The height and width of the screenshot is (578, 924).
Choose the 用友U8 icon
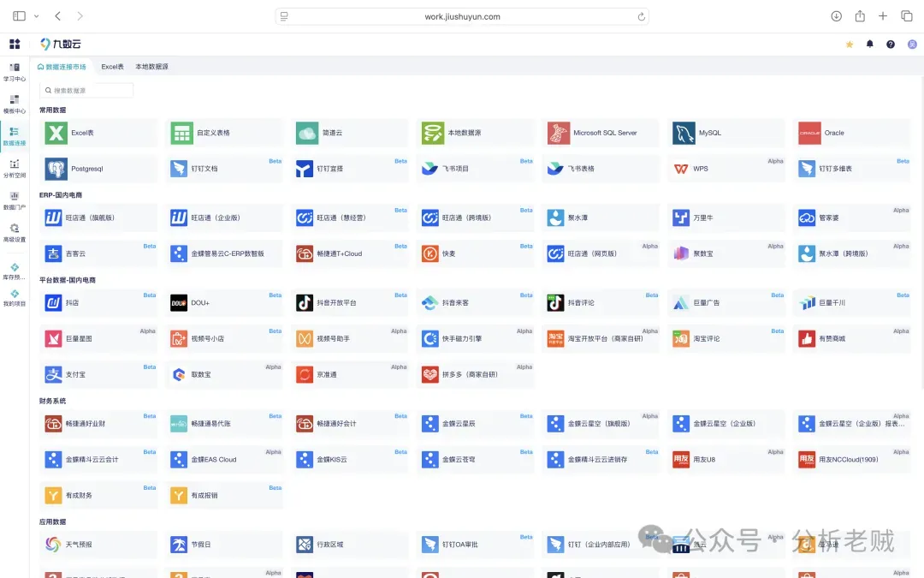pos(681,460)
